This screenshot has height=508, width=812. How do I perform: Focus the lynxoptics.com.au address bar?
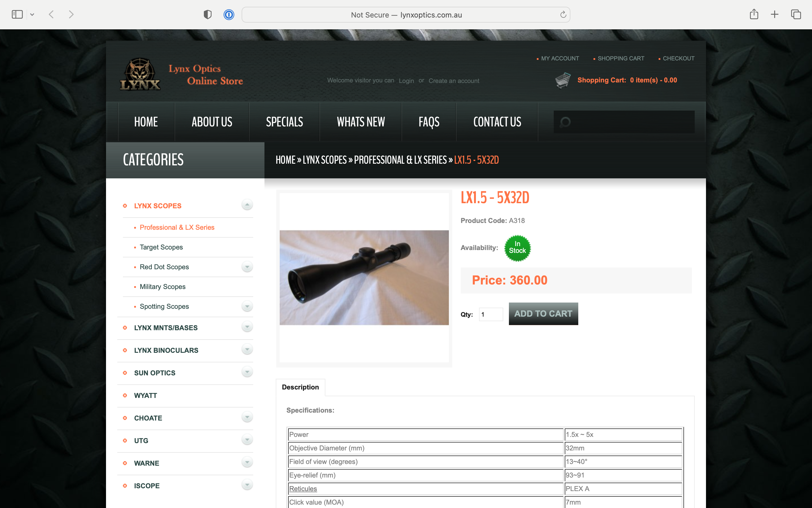click(406, 15)
